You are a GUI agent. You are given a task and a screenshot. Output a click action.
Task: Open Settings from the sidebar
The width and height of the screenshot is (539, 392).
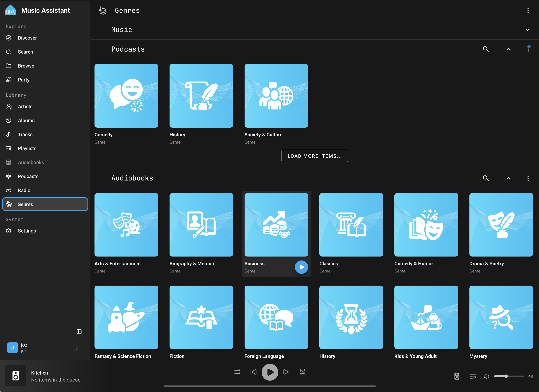coord(45,231)
